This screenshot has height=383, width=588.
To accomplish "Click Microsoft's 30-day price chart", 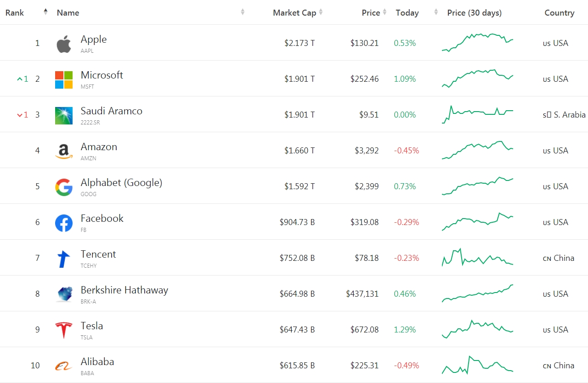I will 477,78.
